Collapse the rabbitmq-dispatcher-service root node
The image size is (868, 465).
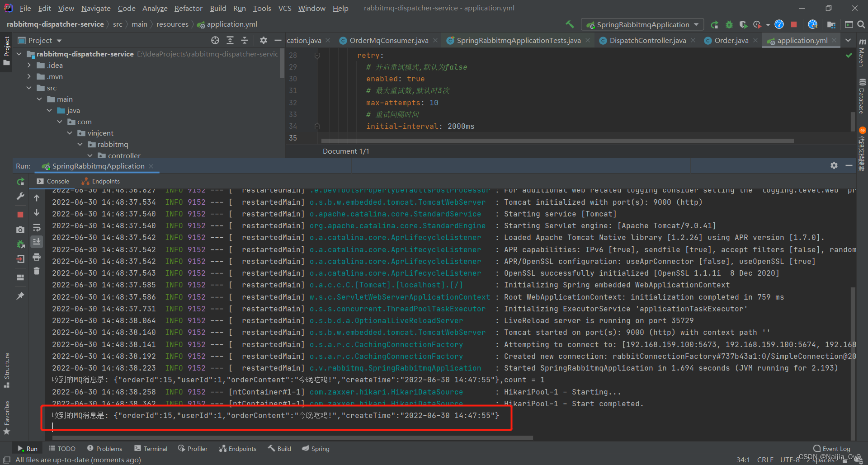tap(19, 54)
